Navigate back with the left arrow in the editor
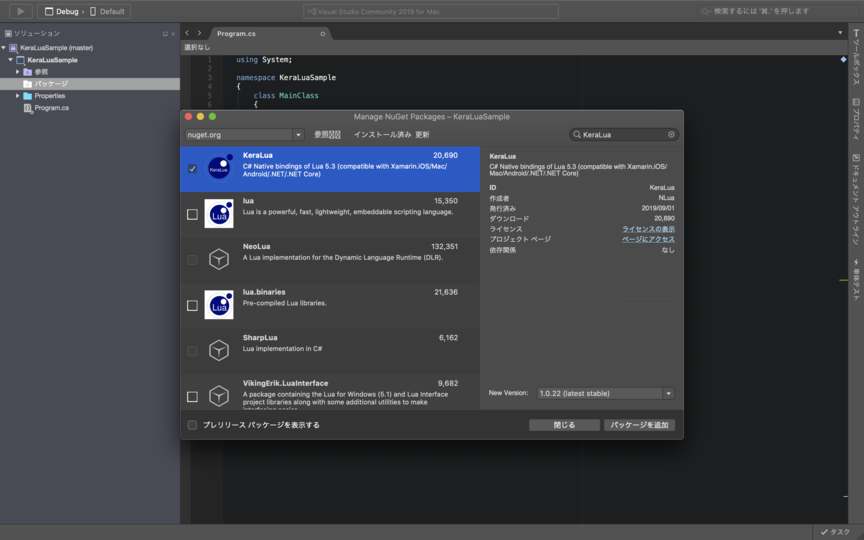864x540 pixels. point(187,33)
